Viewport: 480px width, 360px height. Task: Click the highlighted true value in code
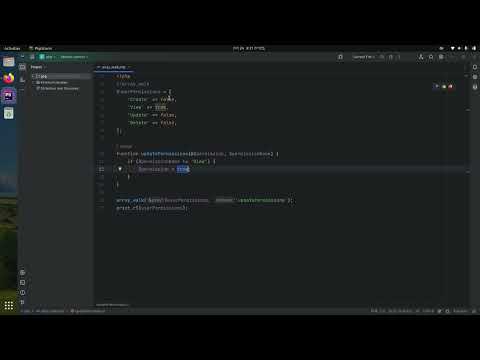[x=183, y=169]
